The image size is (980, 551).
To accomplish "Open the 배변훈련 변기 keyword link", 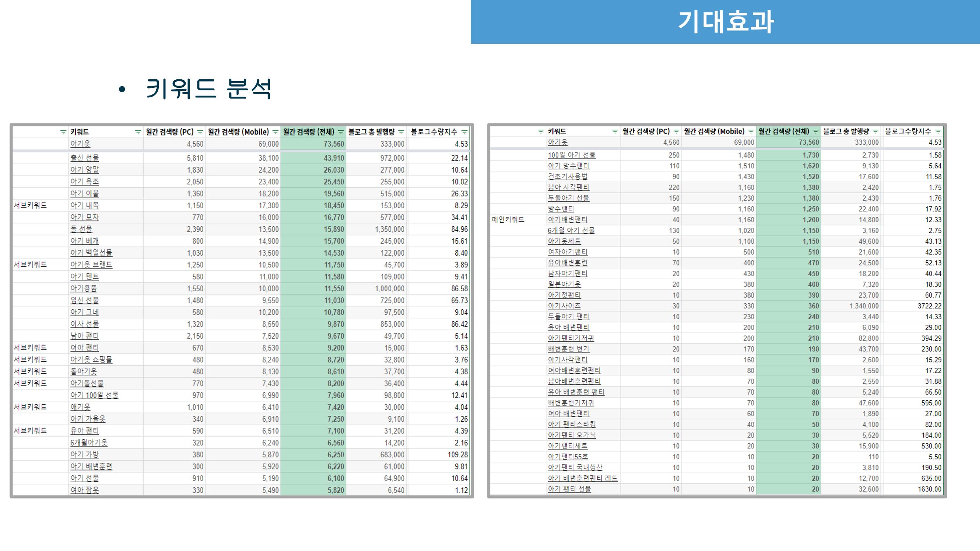I will coord(568,349).
